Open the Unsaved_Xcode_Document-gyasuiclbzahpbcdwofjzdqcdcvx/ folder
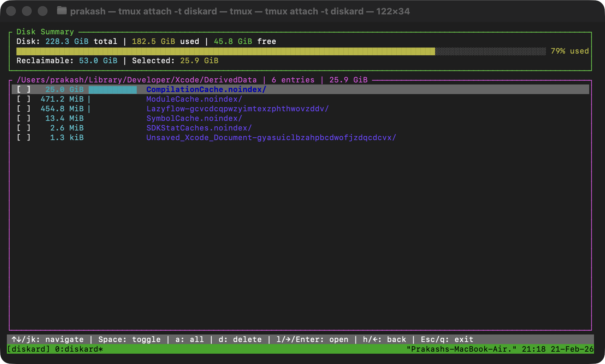The image size is (605, 364). [x=271, y=137]
